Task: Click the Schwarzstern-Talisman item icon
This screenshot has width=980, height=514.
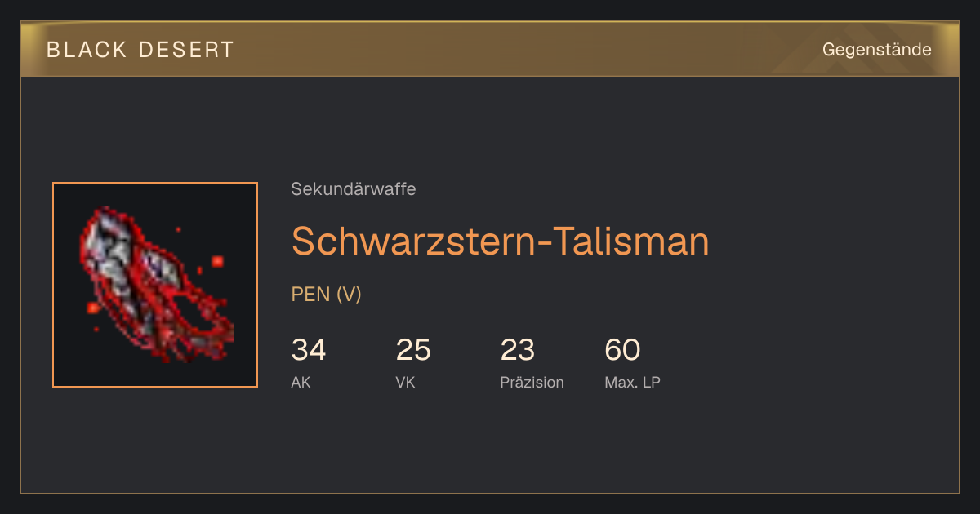Action: point(155,285)
